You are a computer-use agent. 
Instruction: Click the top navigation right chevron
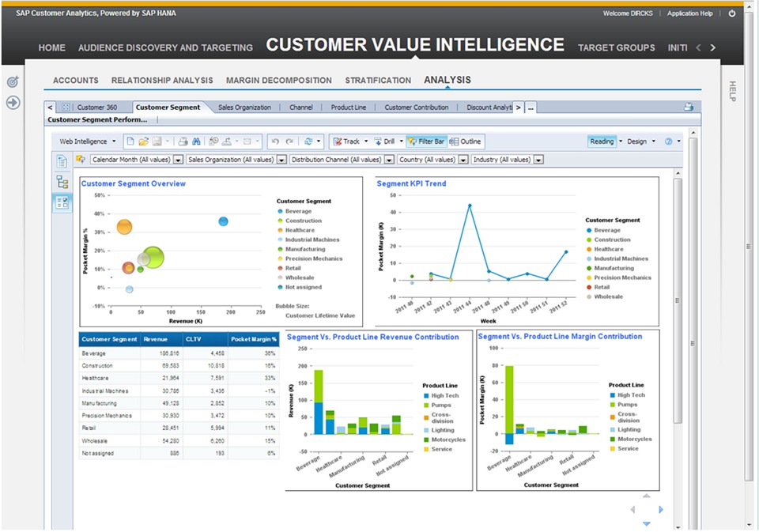(x=712, y=47)
